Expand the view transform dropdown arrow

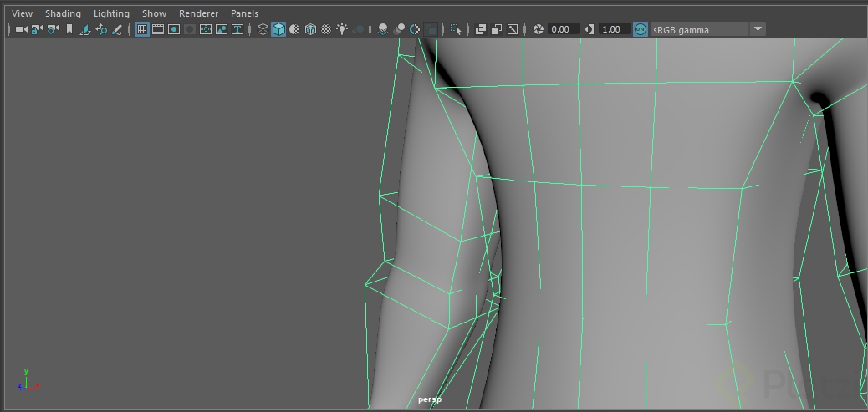point(758,29)
